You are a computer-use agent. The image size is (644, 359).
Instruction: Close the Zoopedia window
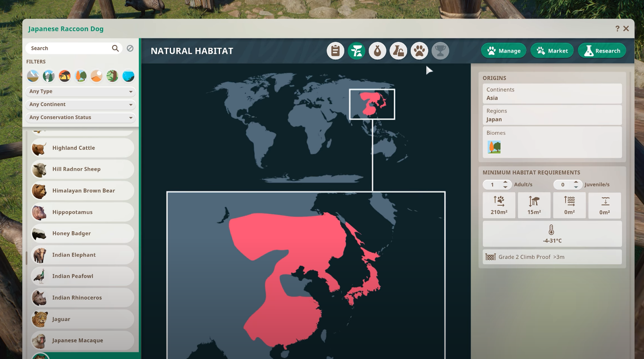click(626, 29)
